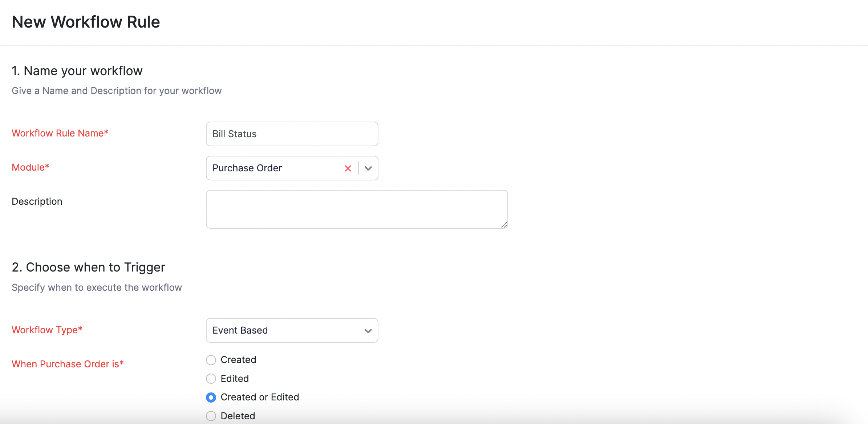Select the Created or Edited radio option
868x424 pixels.
211,397
